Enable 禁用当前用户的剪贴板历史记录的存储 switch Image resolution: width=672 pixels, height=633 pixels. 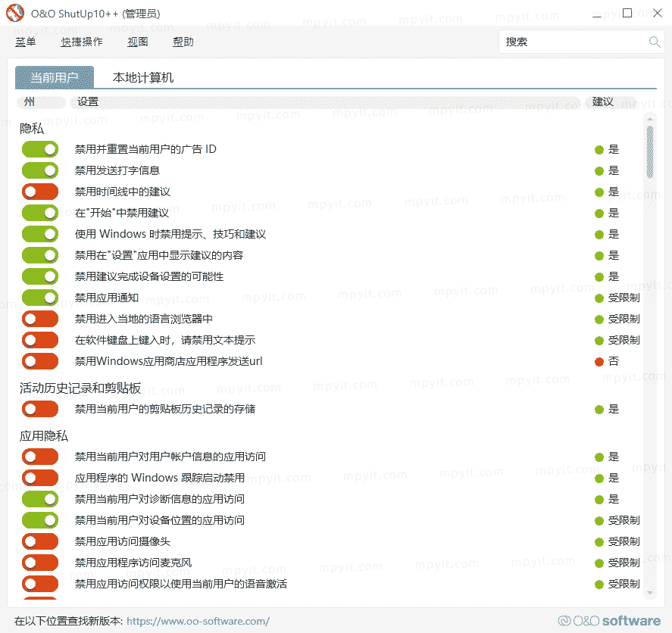click(40, 409)
